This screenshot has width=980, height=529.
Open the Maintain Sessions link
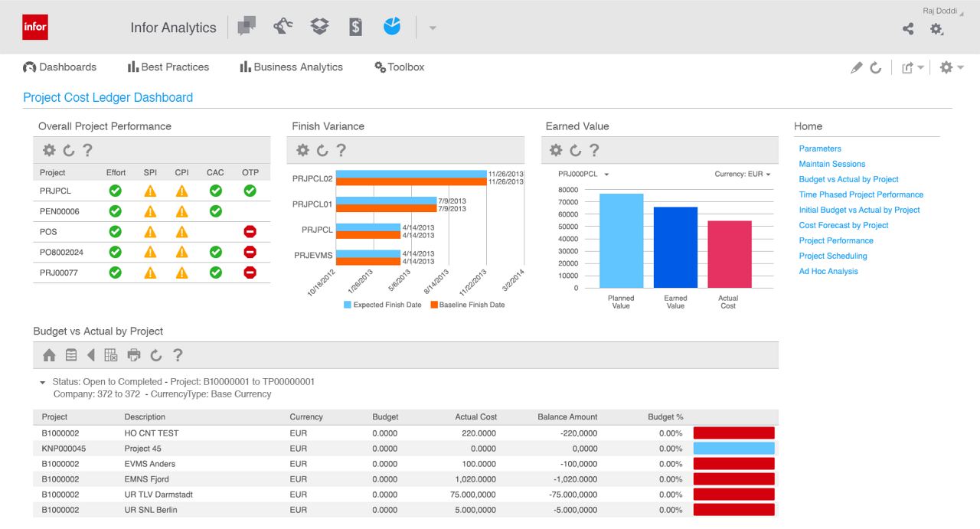[832, 164]
